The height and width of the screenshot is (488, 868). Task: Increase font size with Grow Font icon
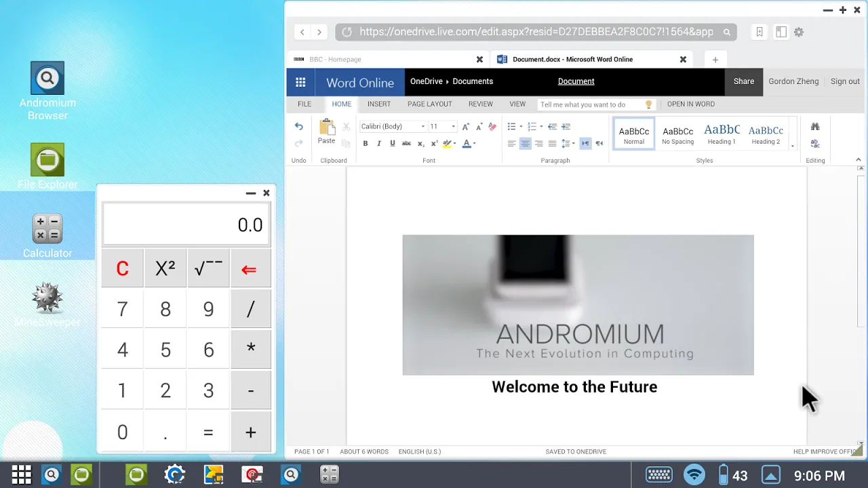click(x=465, y=127)
